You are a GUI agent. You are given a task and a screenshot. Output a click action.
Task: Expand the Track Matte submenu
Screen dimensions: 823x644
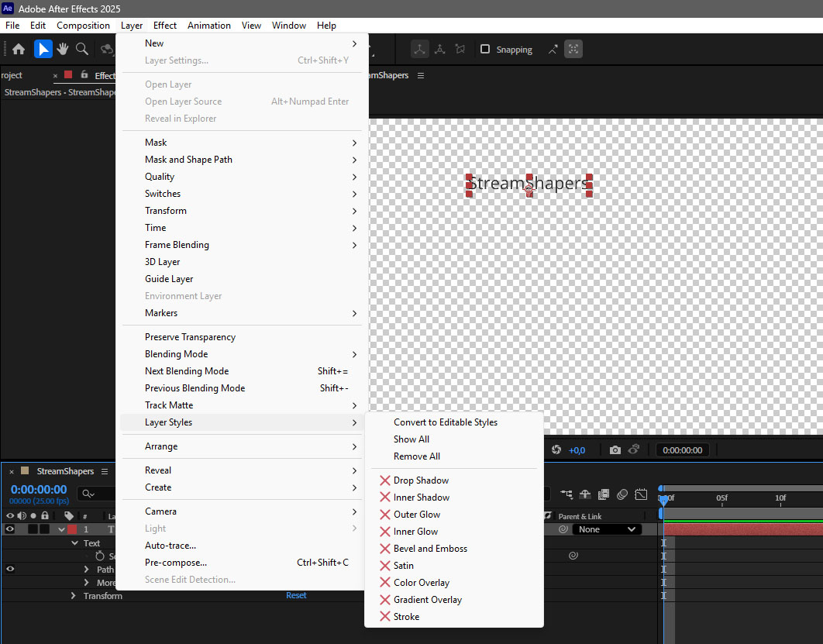[242, 405]
